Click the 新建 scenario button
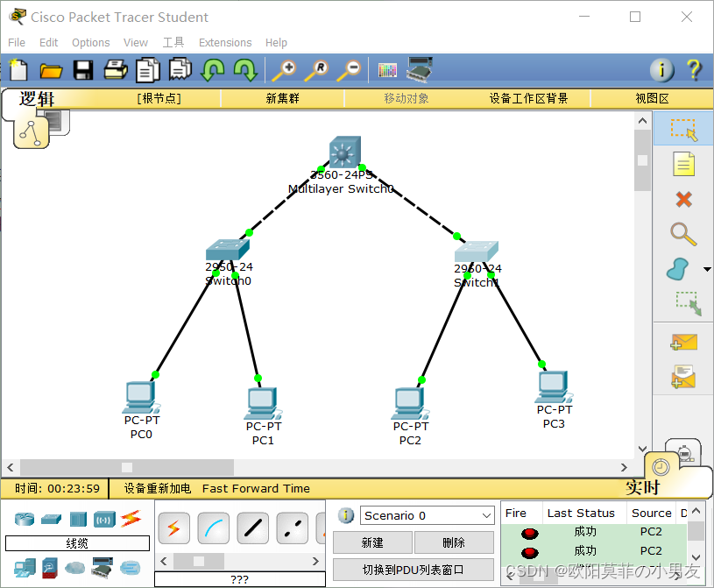Viewport: 714px width, 588px height. coord(372,542)
